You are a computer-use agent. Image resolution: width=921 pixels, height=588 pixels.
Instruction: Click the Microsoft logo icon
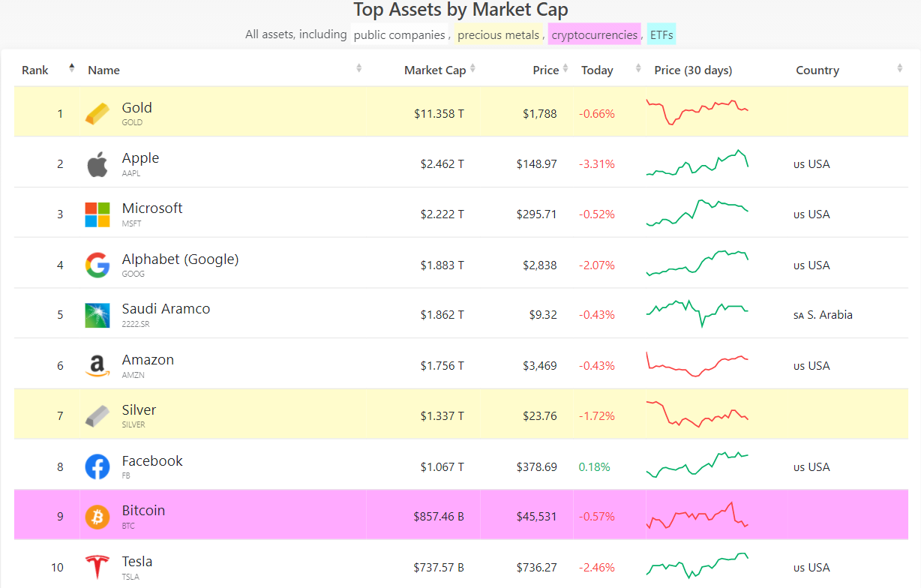click(97, 214)
